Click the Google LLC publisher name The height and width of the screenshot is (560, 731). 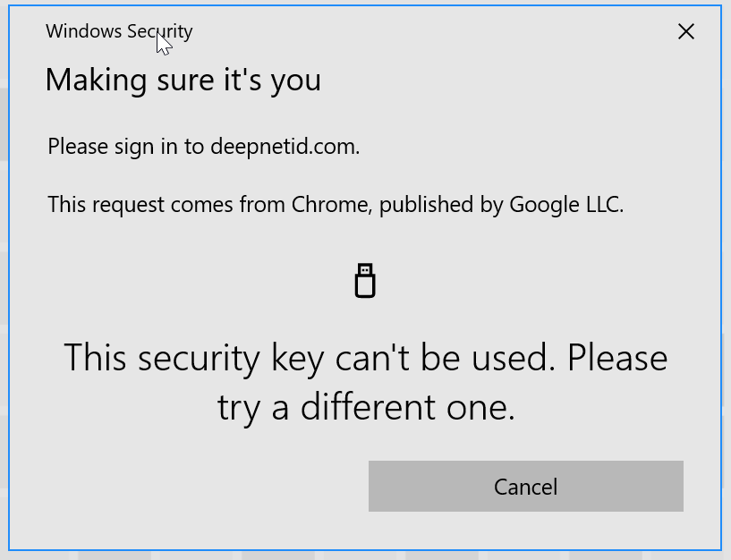click(565, 205)
